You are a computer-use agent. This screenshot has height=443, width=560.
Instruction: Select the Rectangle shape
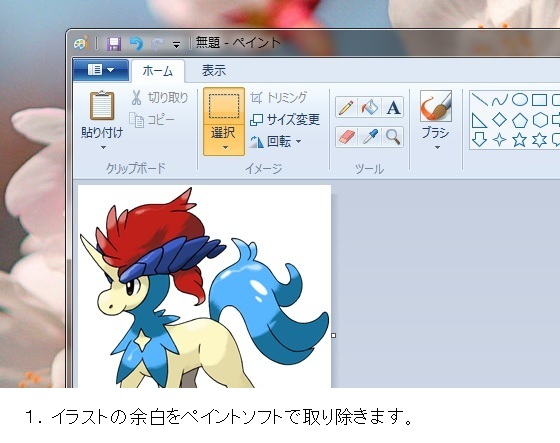(x=539, y=100)
